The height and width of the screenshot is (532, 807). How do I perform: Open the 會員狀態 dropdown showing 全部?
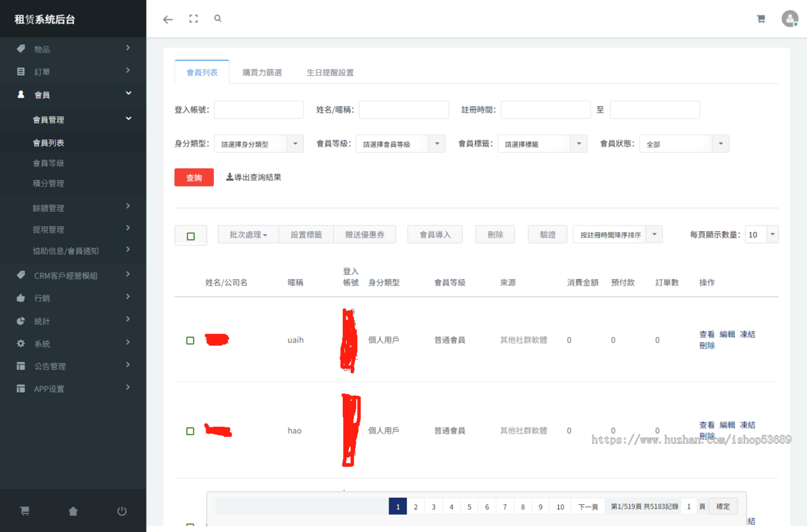[684, 143]
